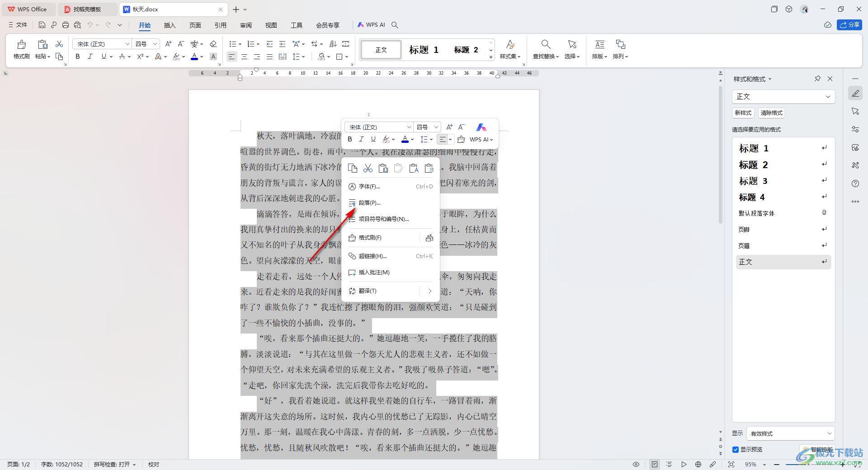Click the sort icon in ribbon
The width and height of the screenshot is (868, 470).
pyautogui.click(x=333, y=44)
